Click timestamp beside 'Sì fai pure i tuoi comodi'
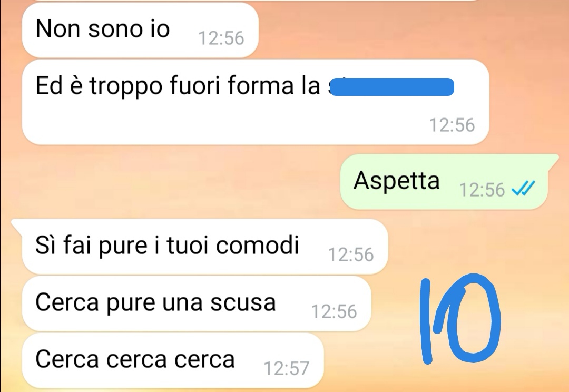569x392 pixels. coord(350,254)
